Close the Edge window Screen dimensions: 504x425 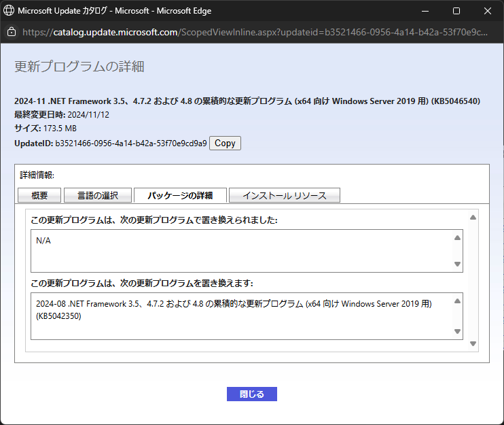coord(488,11)
